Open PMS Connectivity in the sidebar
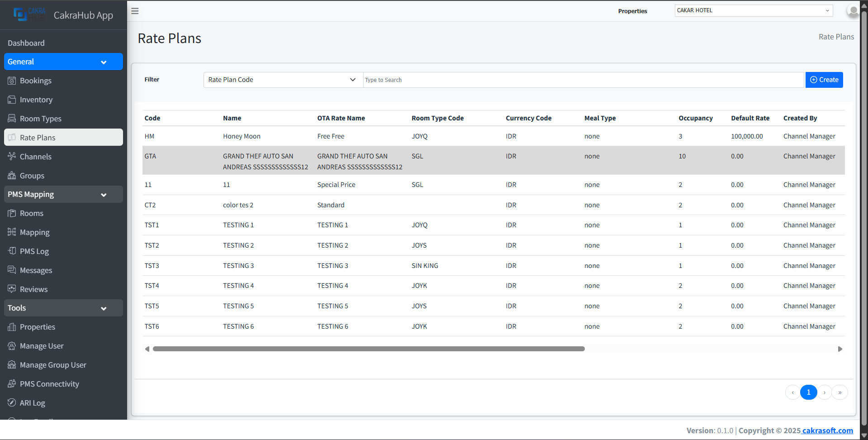The image size is (868, 440). click(49, 384)
